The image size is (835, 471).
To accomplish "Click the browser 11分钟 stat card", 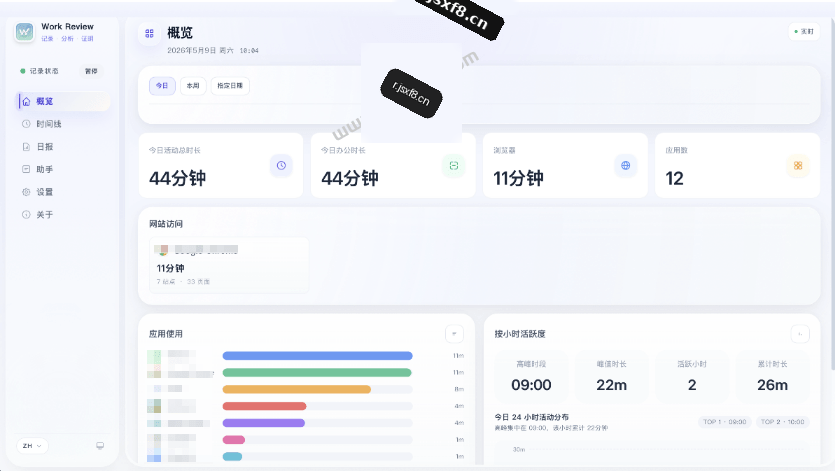I will click(x=565, y=166).
